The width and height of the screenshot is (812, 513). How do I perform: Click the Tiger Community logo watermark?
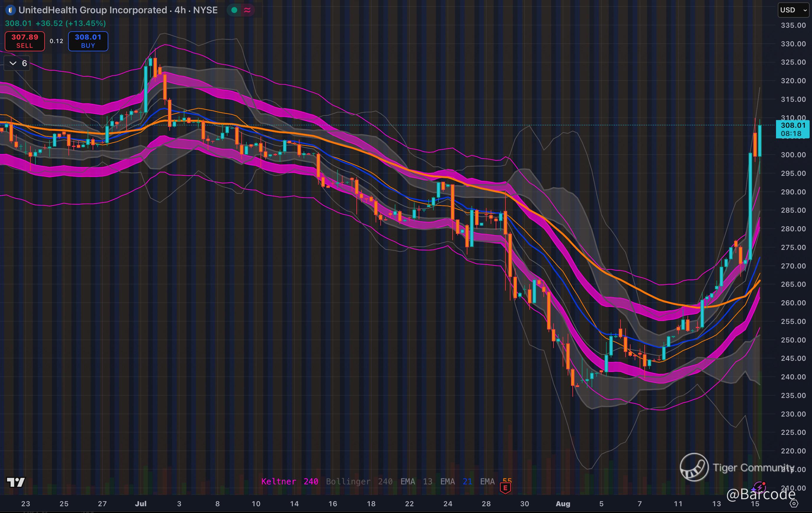coord(694,467)
